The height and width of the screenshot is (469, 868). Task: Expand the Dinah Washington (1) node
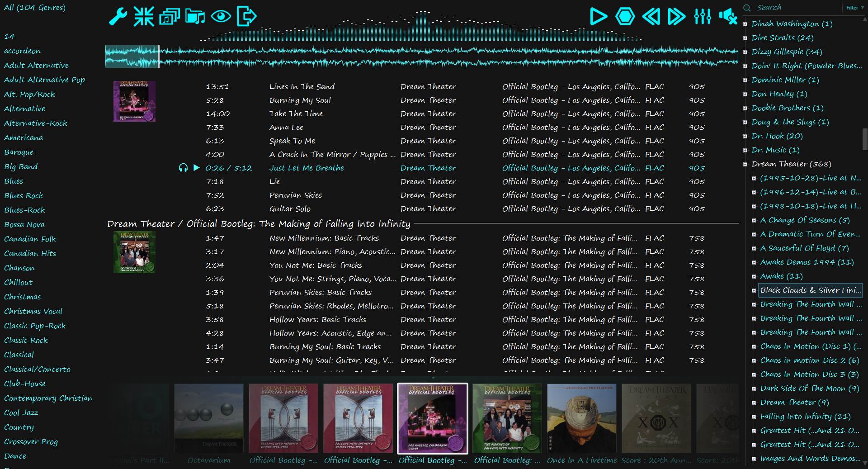(x=745, y=24)
